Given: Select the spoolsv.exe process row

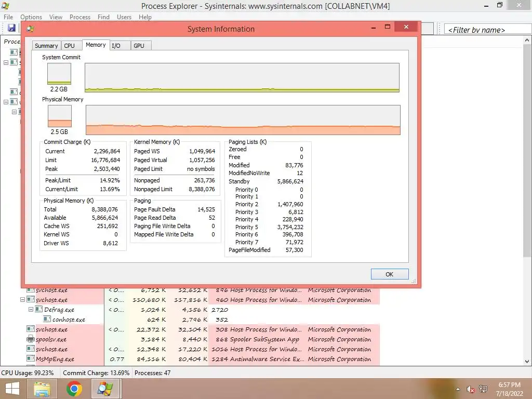Looking at the screenshot, I should pos(203,339).
